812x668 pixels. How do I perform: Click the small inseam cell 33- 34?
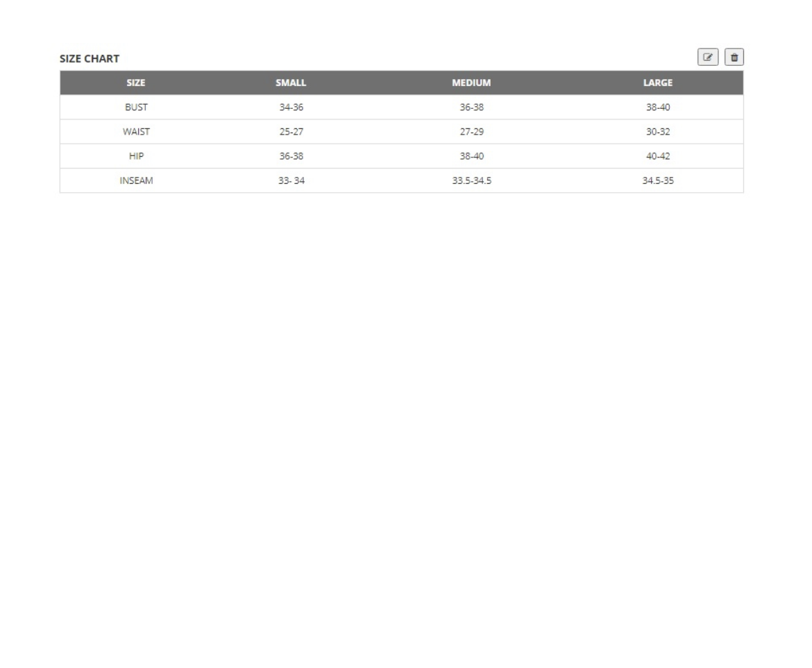(x=291, y=180)
